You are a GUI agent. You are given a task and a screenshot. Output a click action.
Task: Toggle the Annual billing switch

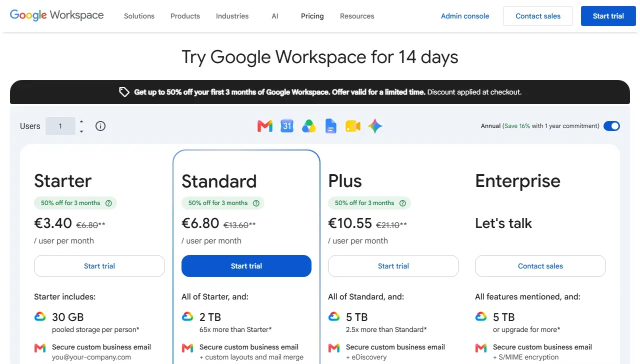tap(611, 126)
